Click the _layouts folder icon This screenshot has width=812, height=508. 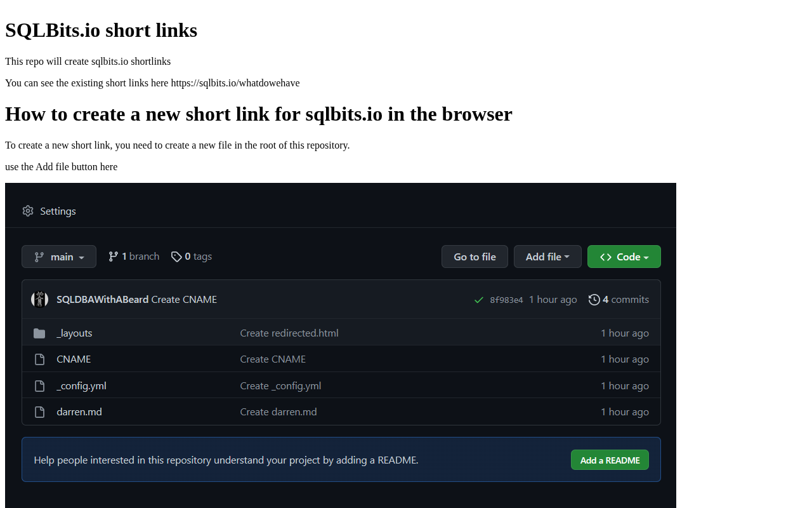pyautogui.click(x=39, y=333)
